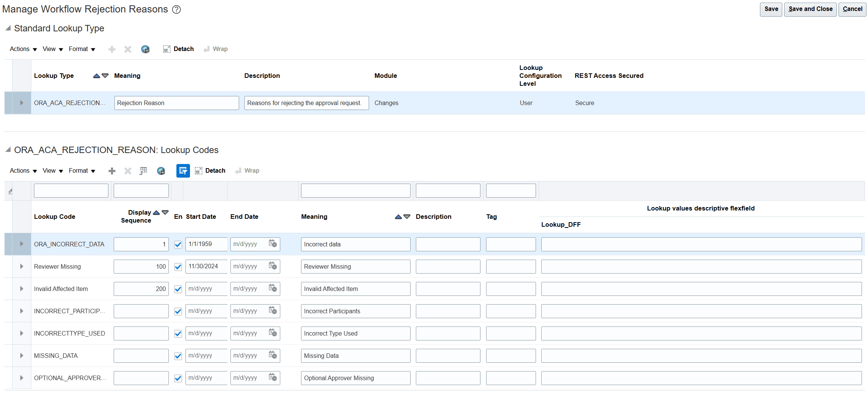This screenshot has height=393, width=868.
Task: Focus the Lookup Code filter box
Action: coord(71,190)
